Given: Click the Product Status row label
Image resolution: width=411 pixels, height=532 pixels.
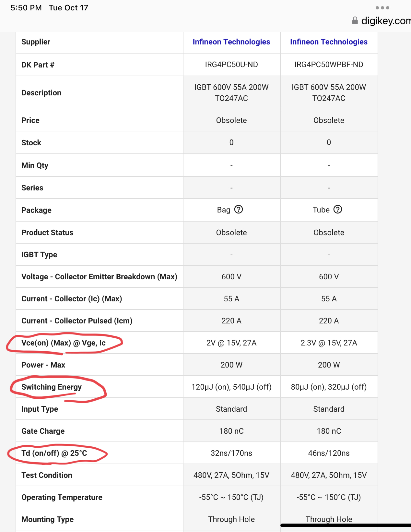Looking at the screenshot, I should tap(47, 233).
